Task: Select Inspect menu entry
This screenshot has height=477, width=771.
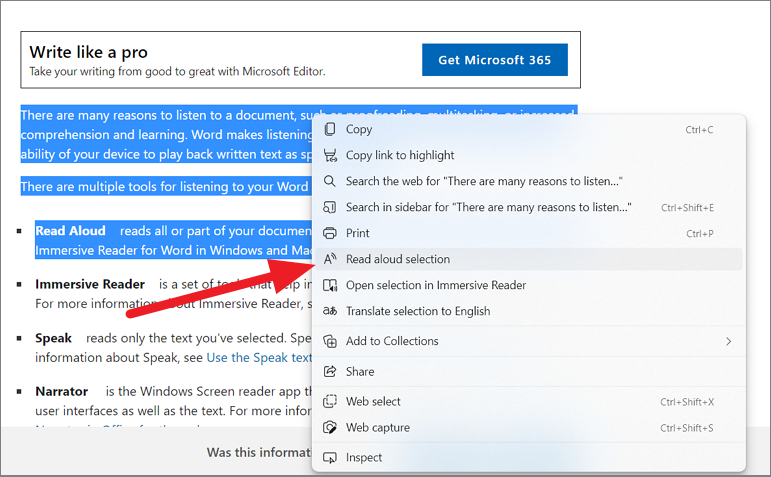Action: click(x=529, y=458)
